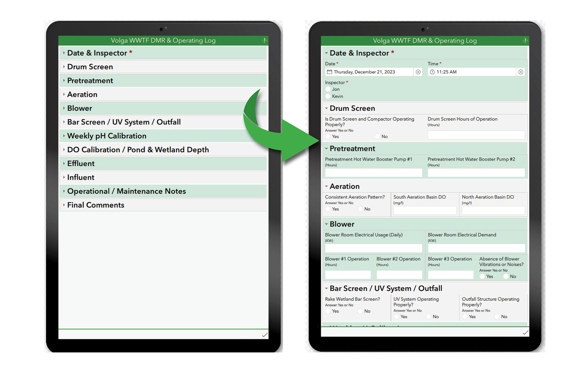Expand the Effluent section
588x368 pixels.
pyautogui.click(x=81, y=164)
